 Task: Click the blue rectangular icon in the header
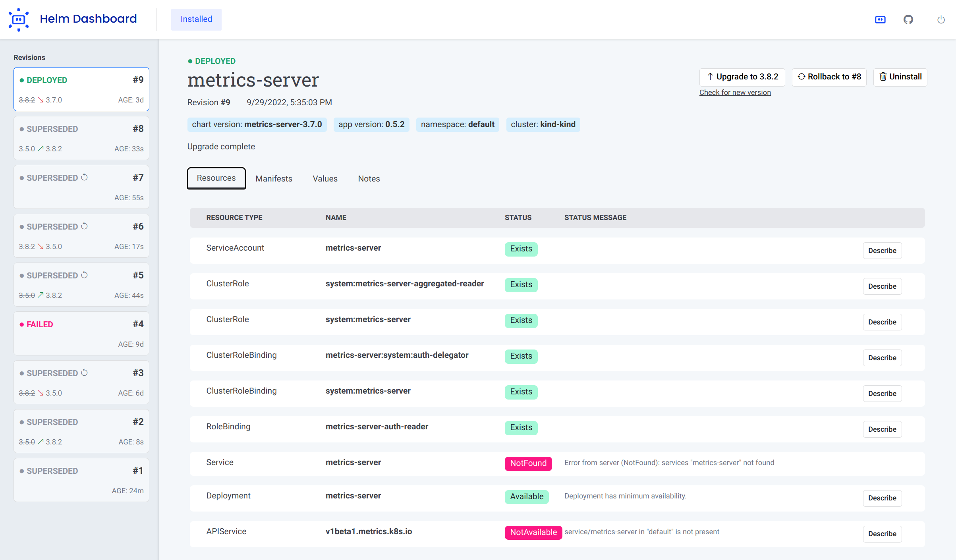(x=880, y=19)
